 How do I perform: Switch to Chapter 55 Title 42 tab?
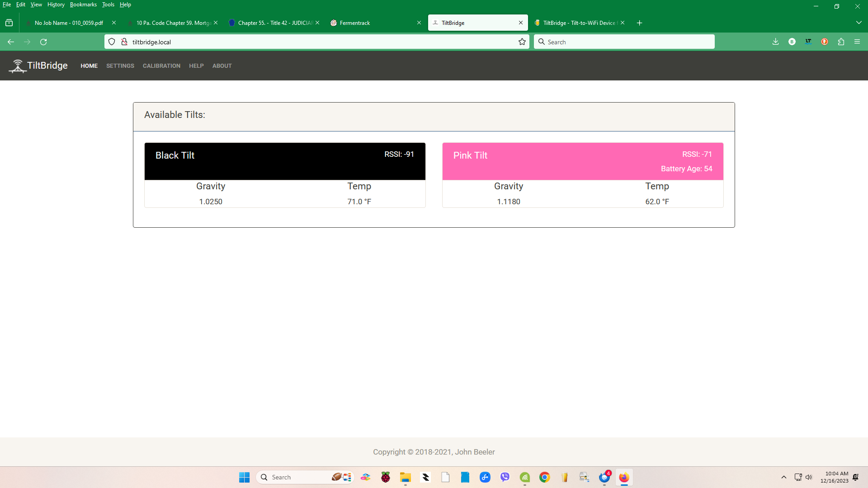274,23
